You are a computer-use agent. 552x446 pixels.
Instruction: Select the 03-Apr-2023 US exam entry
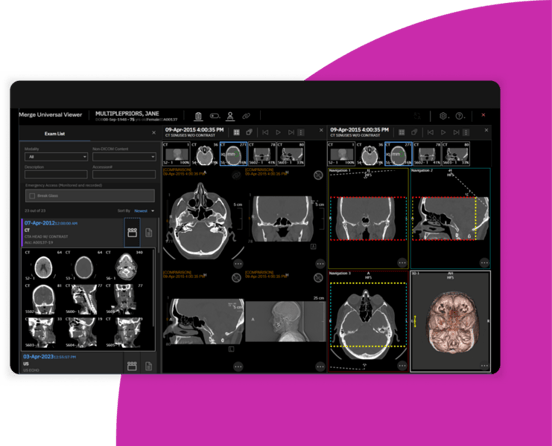72,363
